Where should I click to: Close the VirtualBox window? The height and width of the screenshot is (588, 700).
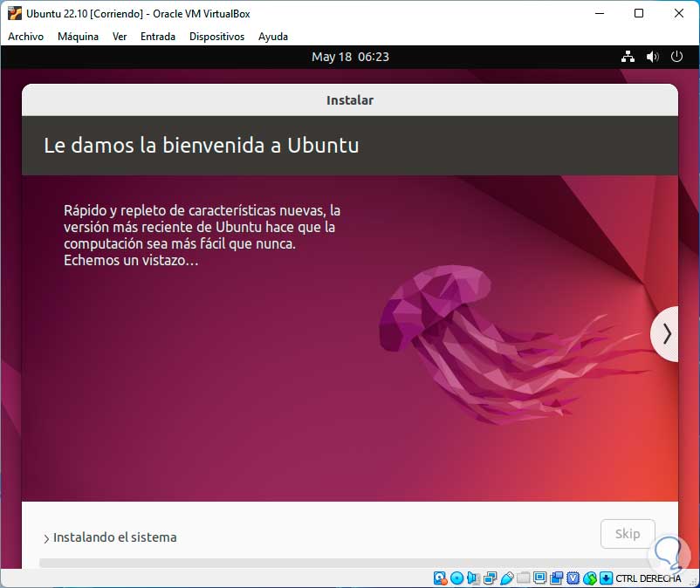coord(678,13)
